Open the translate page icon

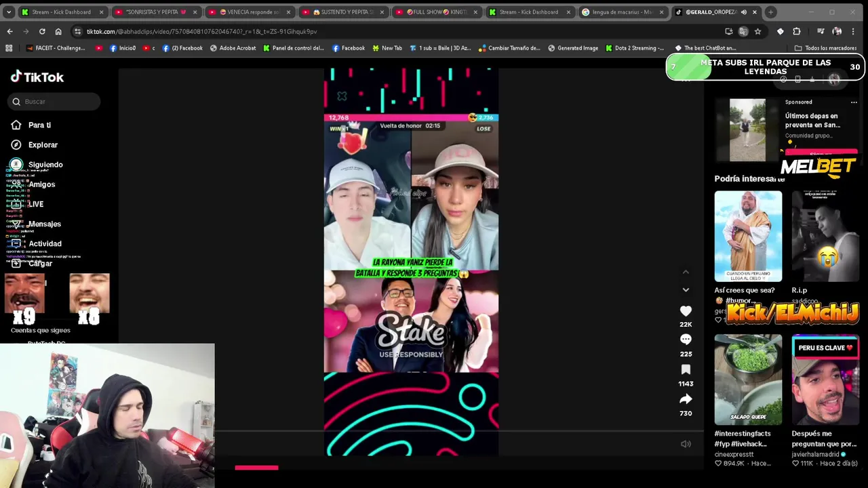[743, 31]
